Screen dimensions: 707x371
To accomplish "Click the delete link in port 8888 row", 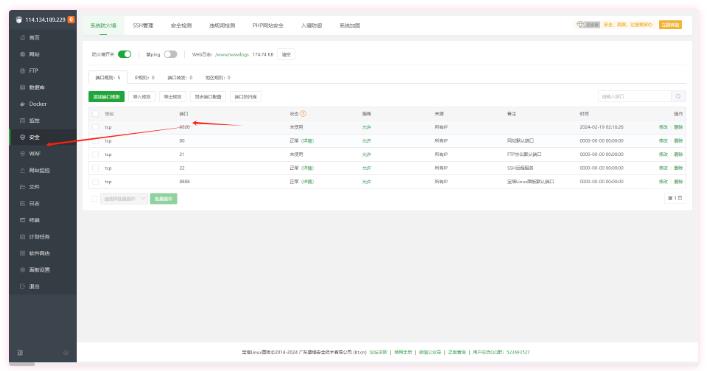I will pyautogui.click(x=678, y=182).
